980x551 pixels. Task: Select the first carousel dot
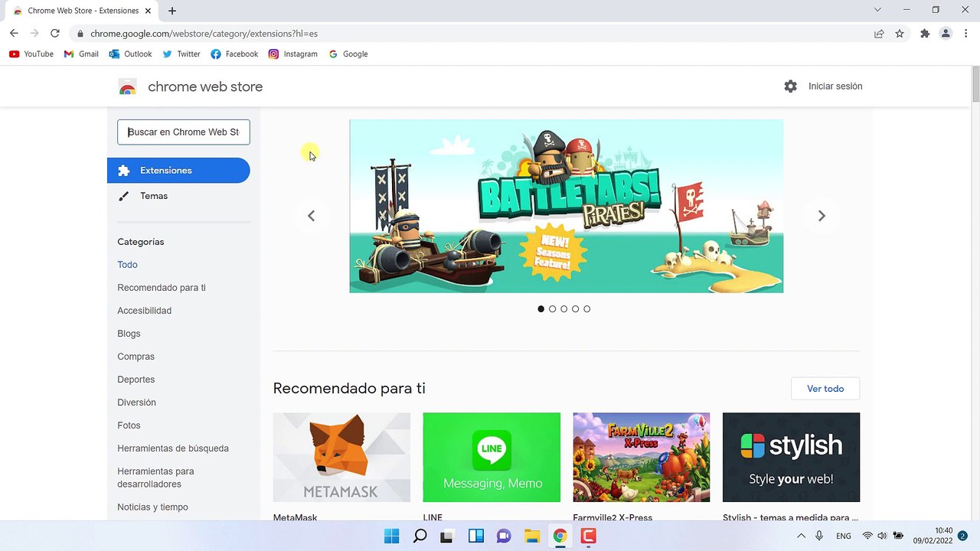point(541,309)
